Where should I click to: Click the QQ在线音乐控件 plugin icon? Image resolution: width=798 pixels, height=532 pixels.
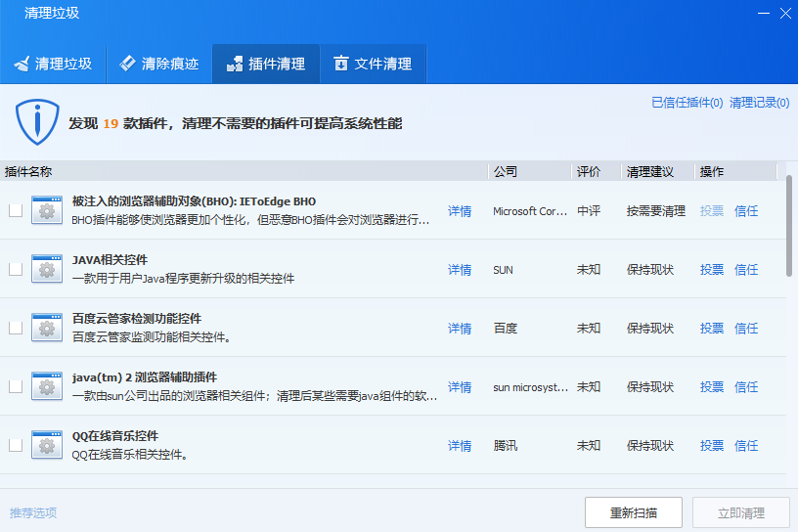47,445
